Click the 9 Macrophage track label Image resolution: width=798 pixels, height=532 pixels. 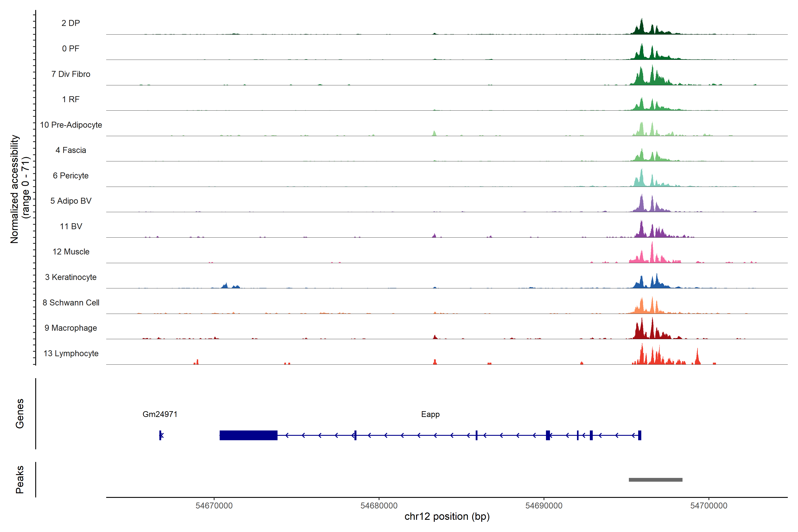[70, 328]
